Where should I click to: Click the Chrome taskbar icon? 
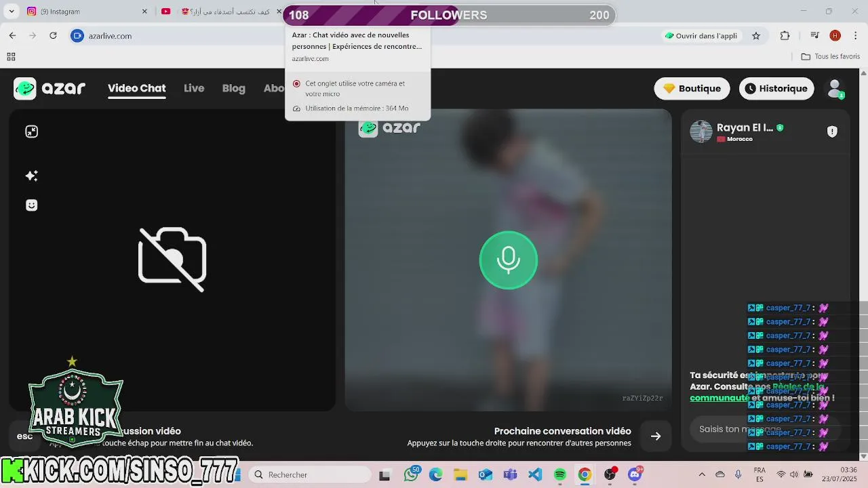tap(585, 474)
